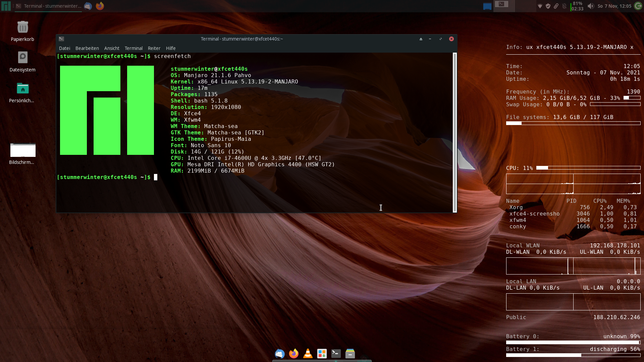The image size is (644, 362).
Task: Check the 81% battery indicator
Action: [x=576, y=6]
